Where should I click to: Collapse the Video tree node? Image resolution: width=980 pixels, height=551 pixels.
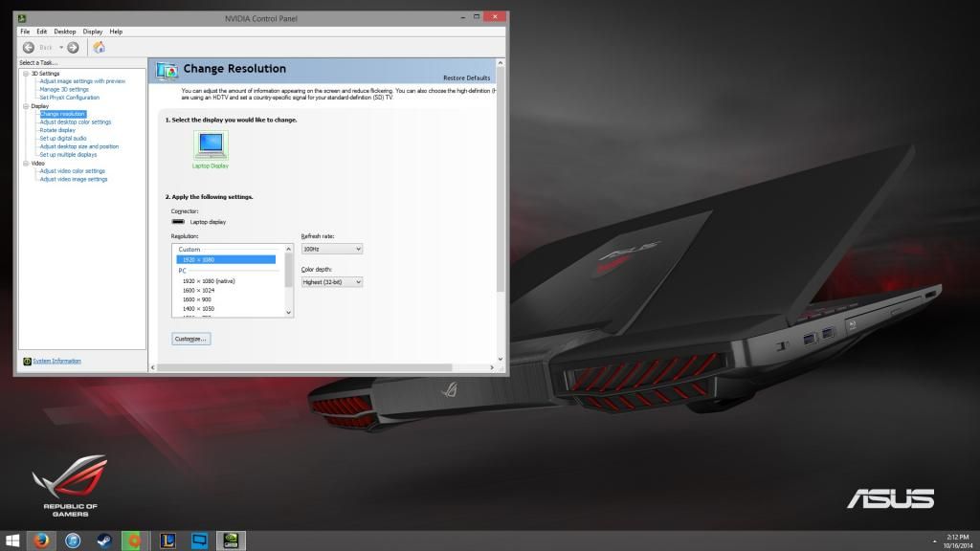point(26,163)
